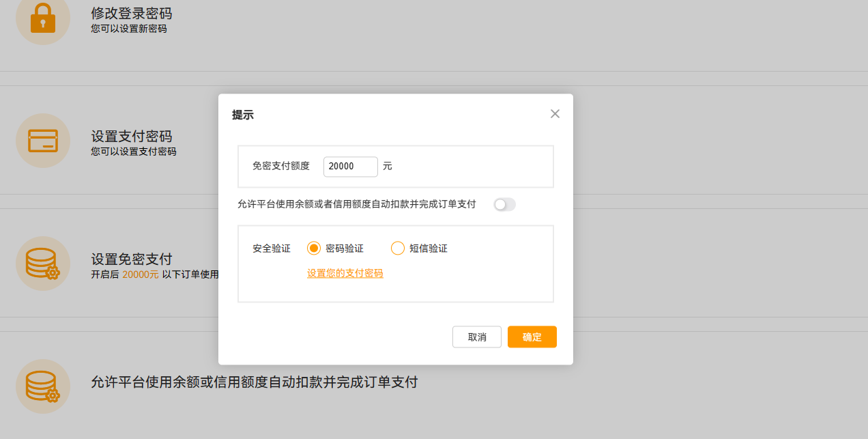
Task: Click the 免密支付额度 amount input field
Action: click(x=350, y=167)
